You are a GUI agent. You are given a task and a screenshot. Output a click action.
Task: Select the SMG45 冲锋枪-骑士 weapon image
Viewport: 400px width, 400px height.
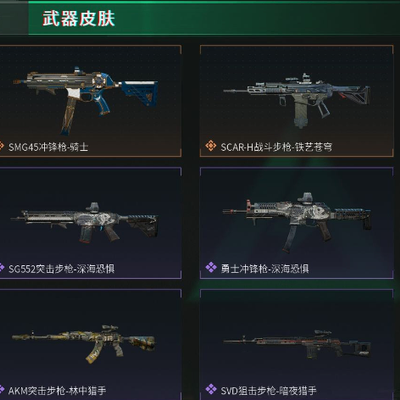tap(86, 99)
